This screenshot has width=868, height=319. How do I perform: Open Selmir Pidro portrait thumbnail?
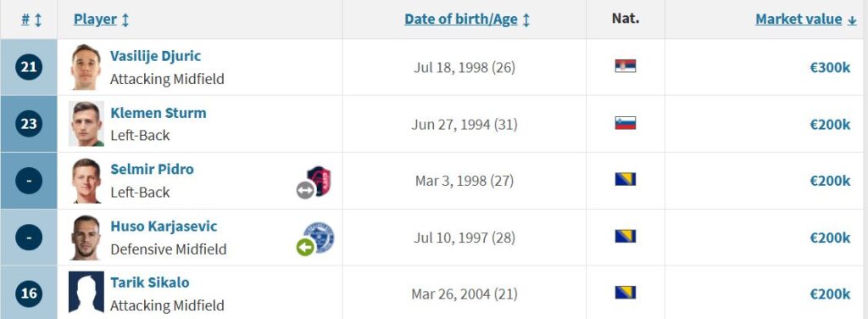[x=86, y=181]
